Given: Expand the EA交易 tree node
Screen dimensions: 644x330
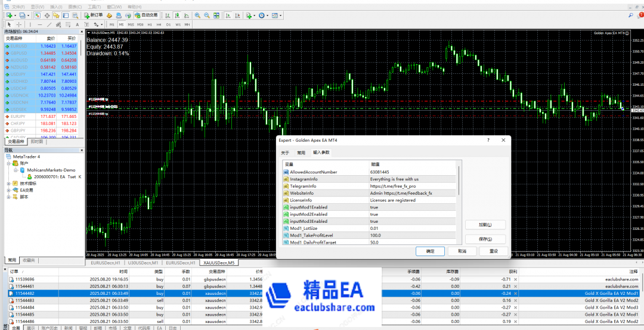Looking at the screenshot, I should point(8,190).
